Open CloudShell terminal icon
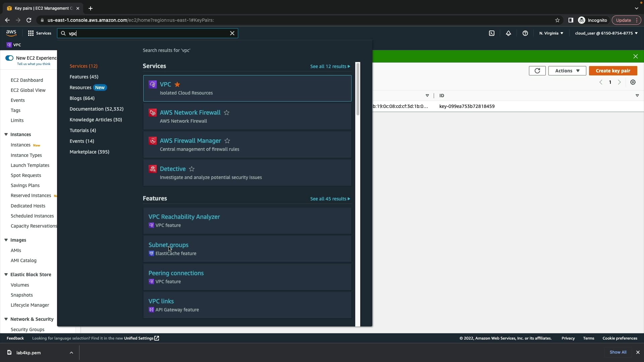 [x=492, y=33]
